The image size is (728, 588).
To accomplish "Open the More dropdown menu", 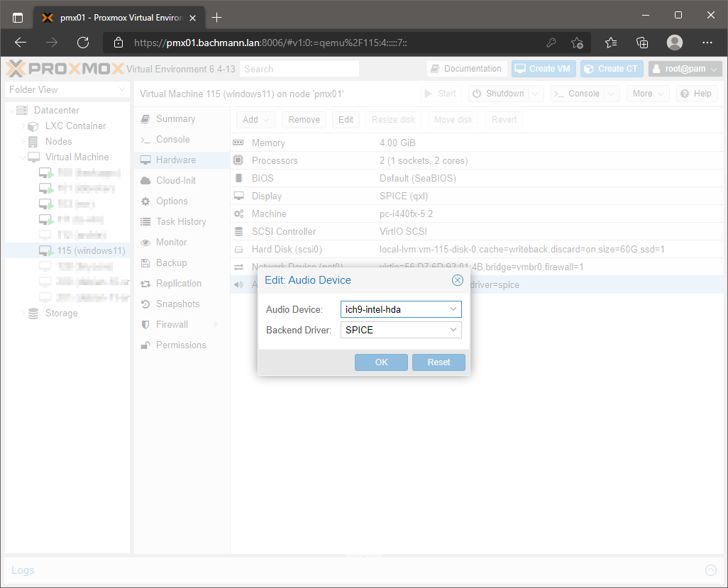I will [648, 94].
